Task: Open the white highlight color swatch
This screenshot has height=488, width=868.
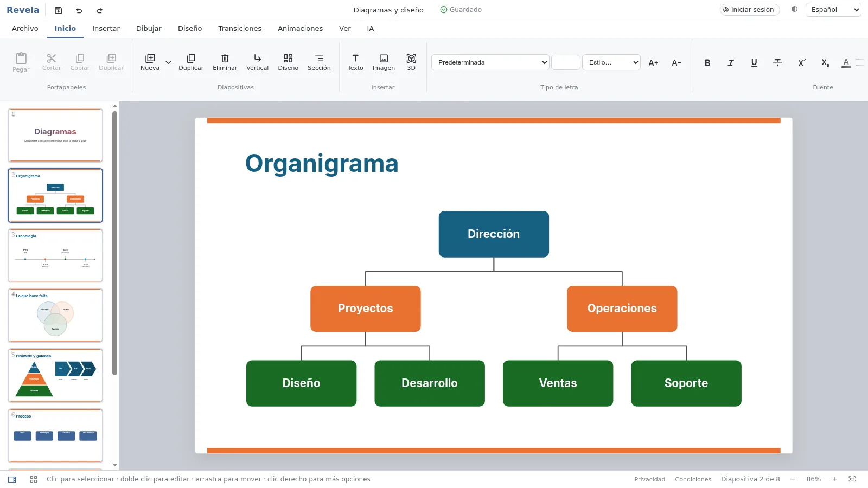Action: [x=860, y=62]
